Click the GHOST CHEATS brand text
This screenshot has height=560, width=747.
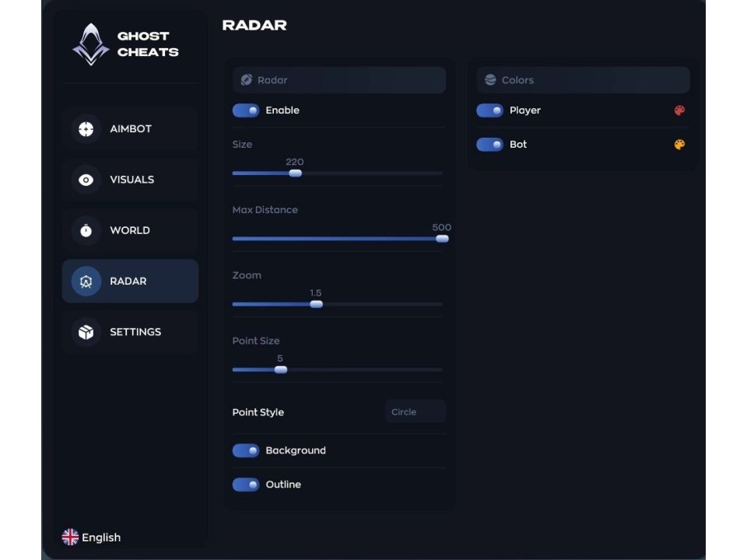click(148, 44)
